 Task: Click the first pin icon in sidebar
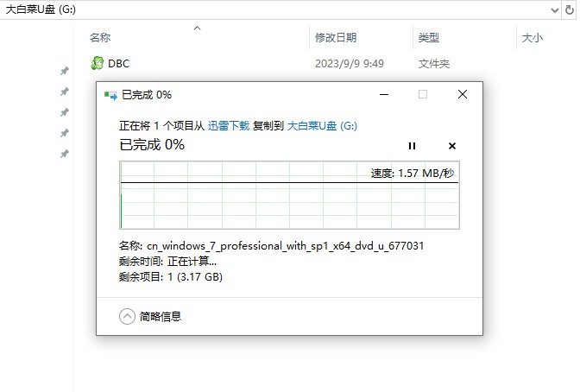[x=65, y=71]
